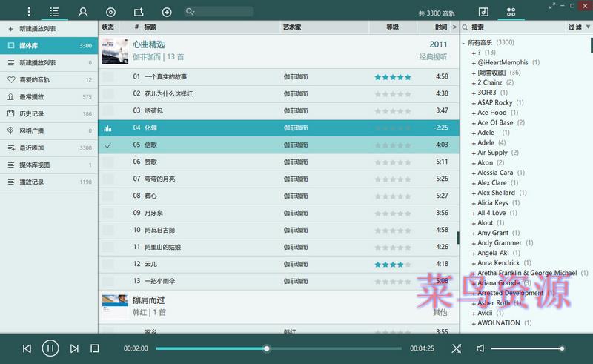Click the playback progress slider

279,348
